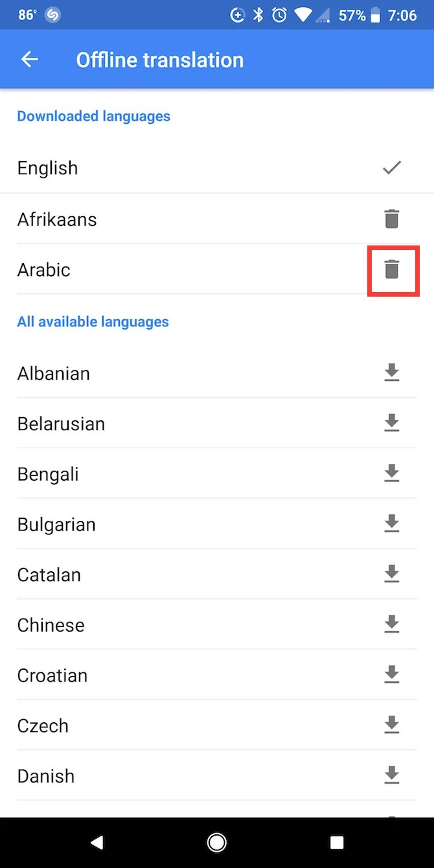Delete the Arabic offline language
Viewport: 434px width, 868px height.
click(x=392, y=269)
